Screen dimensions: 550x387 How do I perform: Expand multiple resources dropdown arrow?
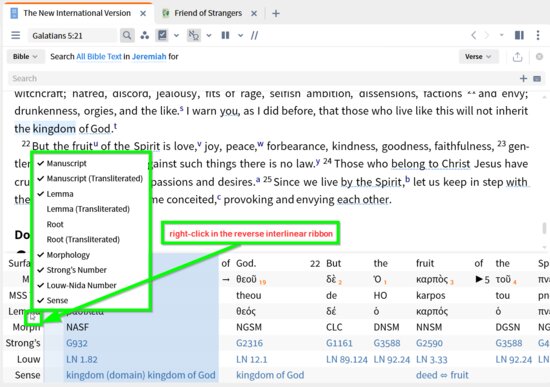240,35
